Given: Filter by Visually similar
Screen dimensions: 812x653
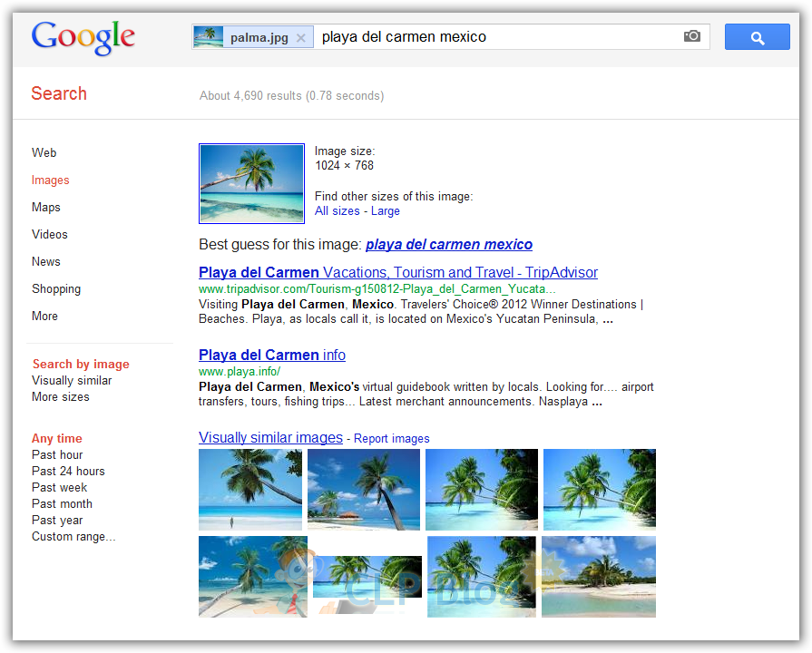Looking at the screenshot, I should click(72, 381).
